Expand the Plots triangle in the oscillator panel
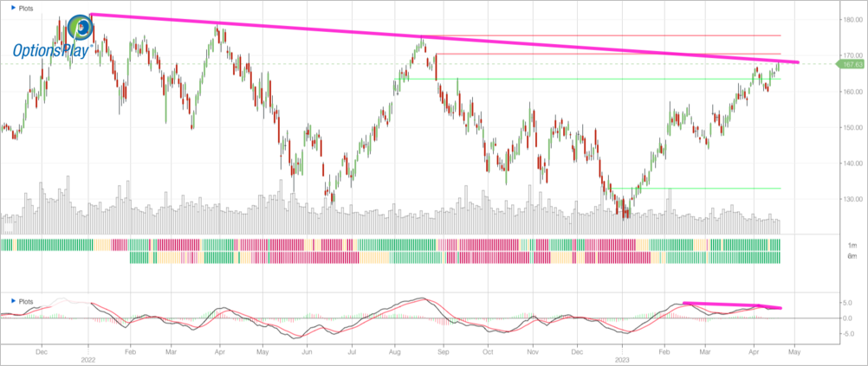Screen dimensions: 868x366 tap(13, 302)
